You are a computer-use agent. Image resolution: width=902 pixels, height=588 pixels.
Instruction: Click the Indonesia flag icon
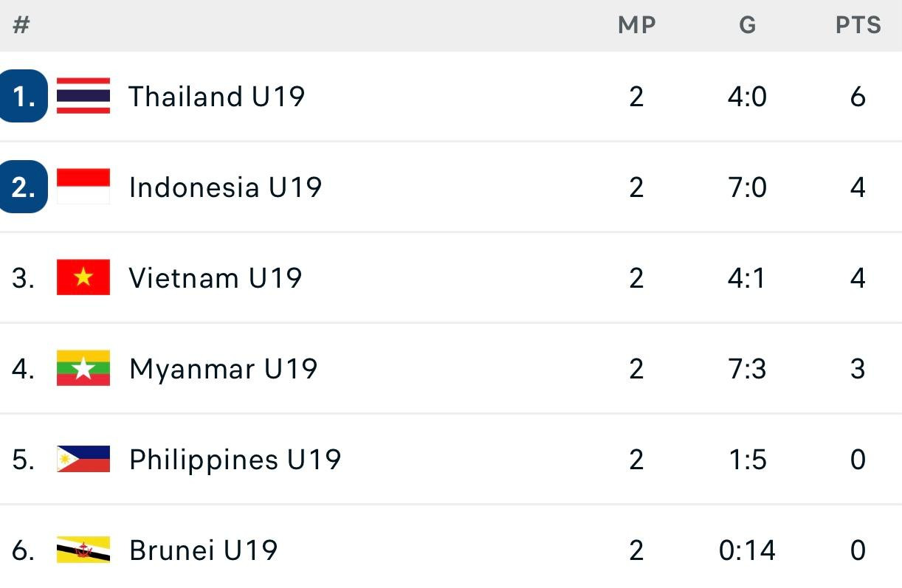(x=83, y=187)
